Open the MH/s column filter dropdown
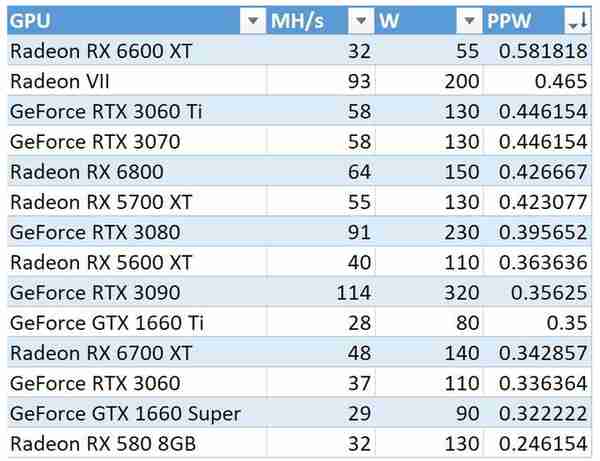The width and height of the screenshot is (600, 461). [x=361, y=21]
